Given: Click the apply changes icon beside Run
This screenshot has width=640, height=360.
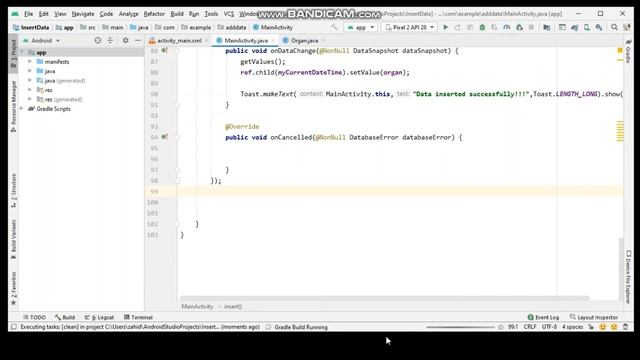Looking at the screenshot, I should (458, 27).
